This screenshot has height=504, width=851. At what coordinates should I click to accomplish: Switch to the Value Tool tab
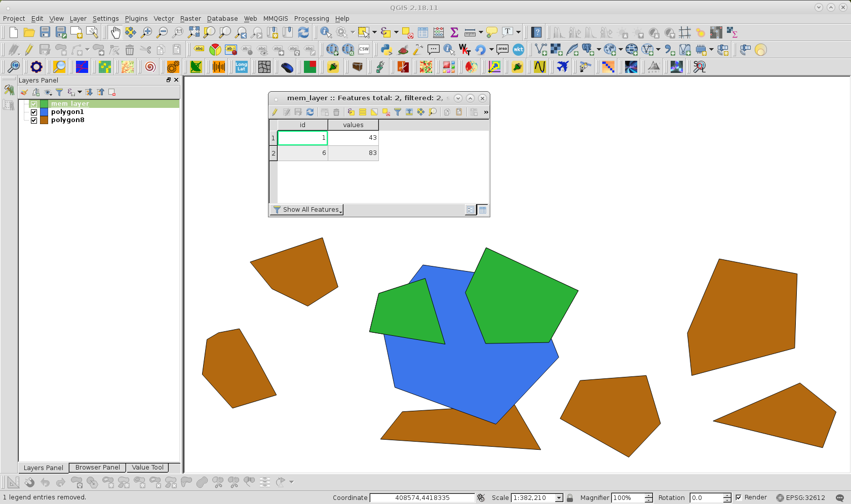tap(147, 468)
